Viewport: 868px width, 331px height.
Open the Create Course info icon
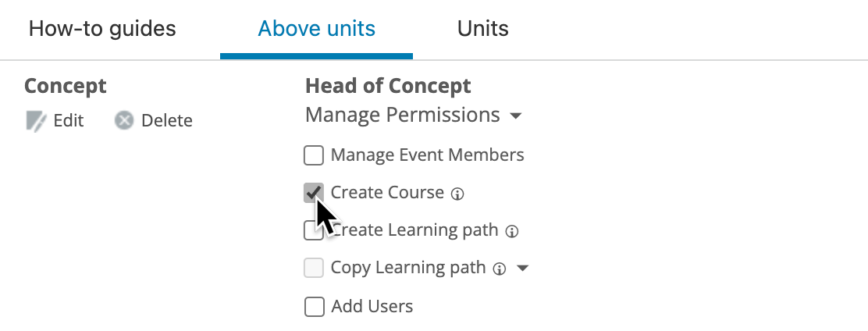pos(457,194)
